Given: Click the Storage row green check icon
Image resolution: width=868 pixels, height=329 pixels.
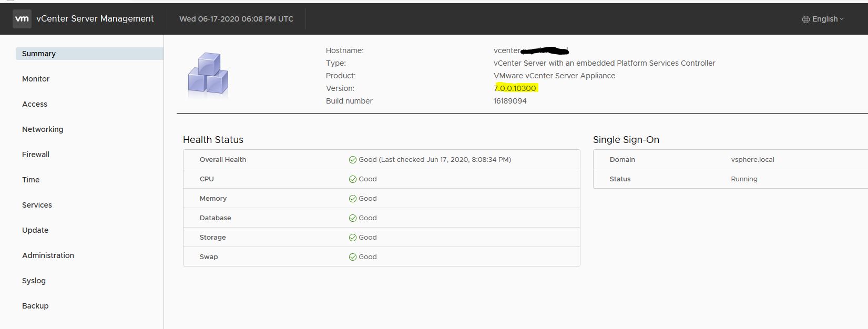Looking at the screenshot, I should coord(353,238).
